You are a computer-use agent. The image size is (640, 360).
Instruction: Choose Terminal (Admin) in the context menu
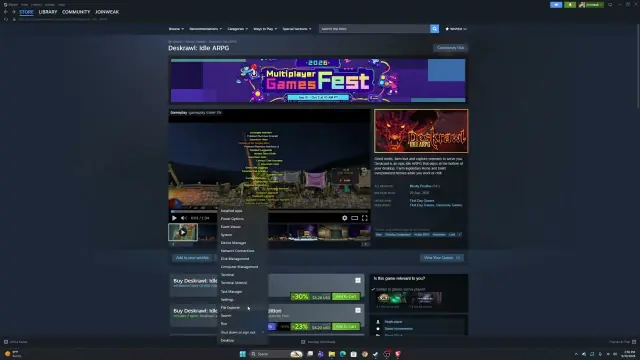click(242, 282)
